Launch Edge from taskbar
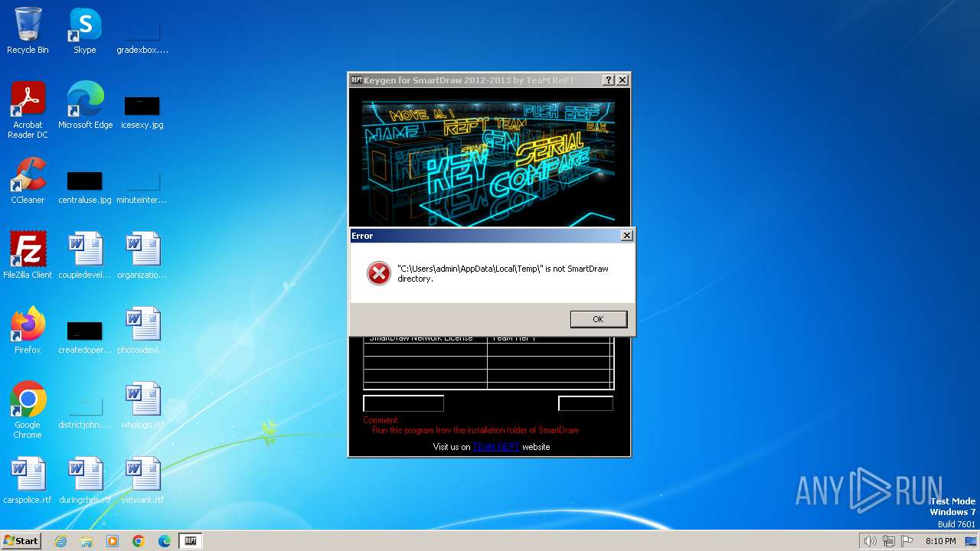980x551 pixels. coord(165,541)
